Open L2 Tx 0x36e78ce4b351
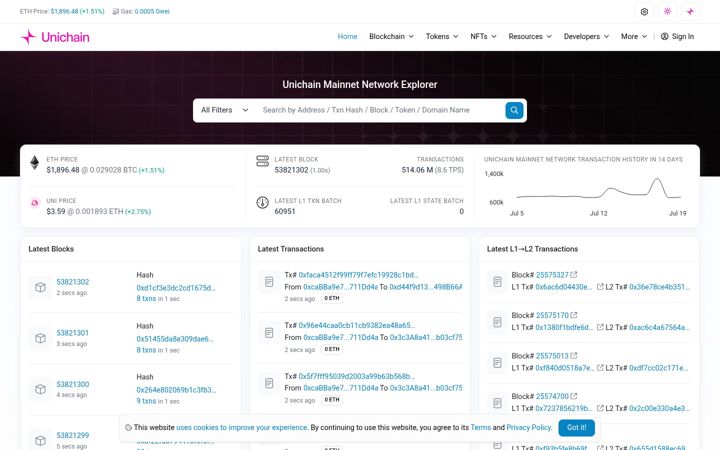 (x=659, y=287)
